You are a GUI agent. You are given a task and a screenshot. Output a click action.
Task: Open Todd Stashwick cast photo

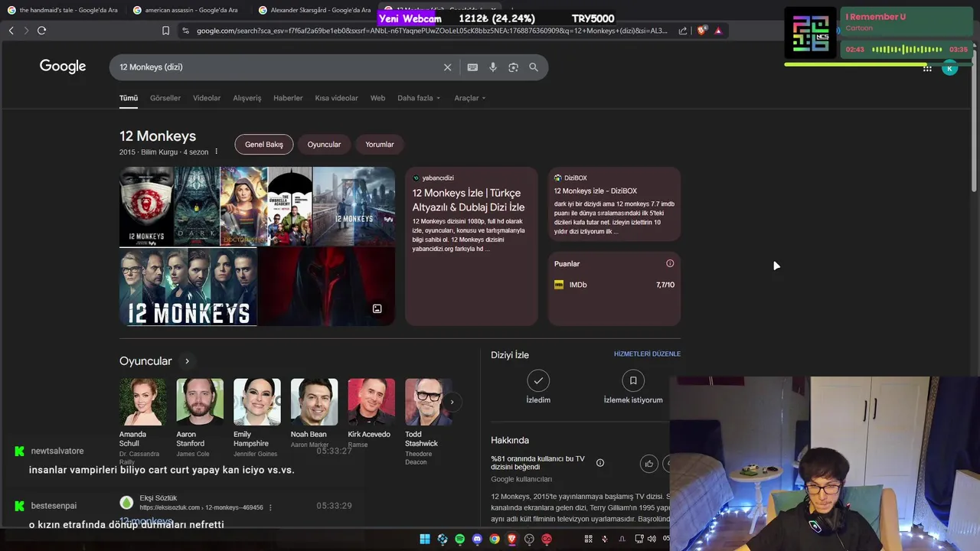(428, 402)
